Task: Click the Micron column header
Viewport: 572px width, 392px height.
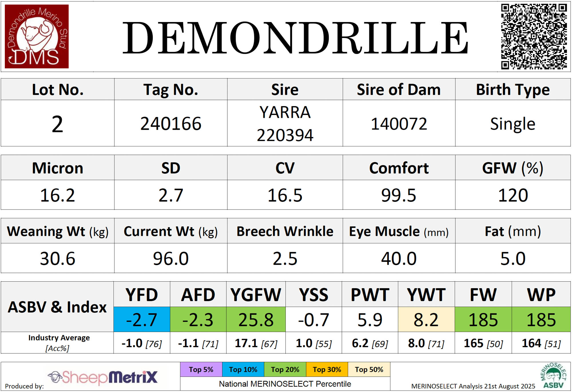Action: pyautogui.click(x=57, y=168)
